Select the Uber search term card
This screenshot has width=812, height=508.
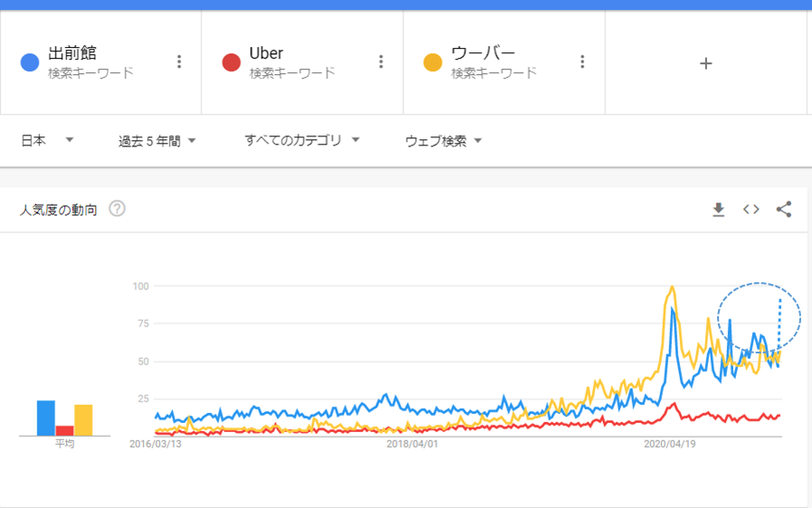coord(302,62)
